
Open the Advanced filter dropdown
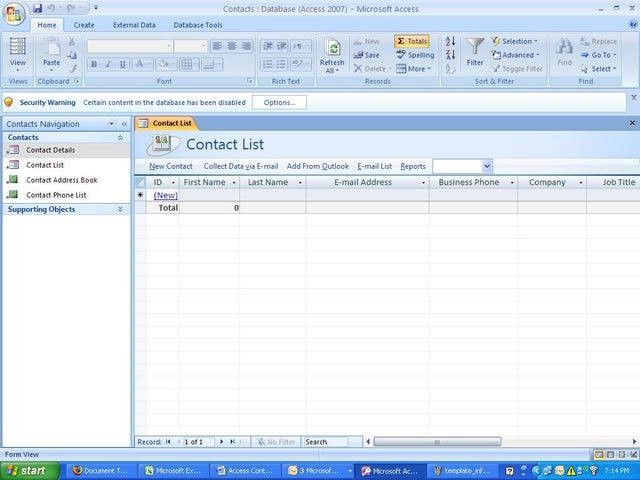[516, 55]
